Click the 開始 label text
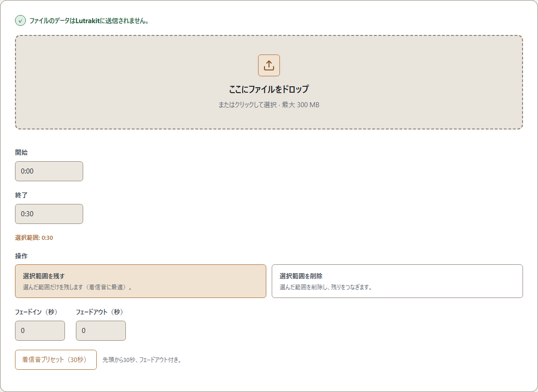Screen dimensions: 538x392 coord(21,153)
